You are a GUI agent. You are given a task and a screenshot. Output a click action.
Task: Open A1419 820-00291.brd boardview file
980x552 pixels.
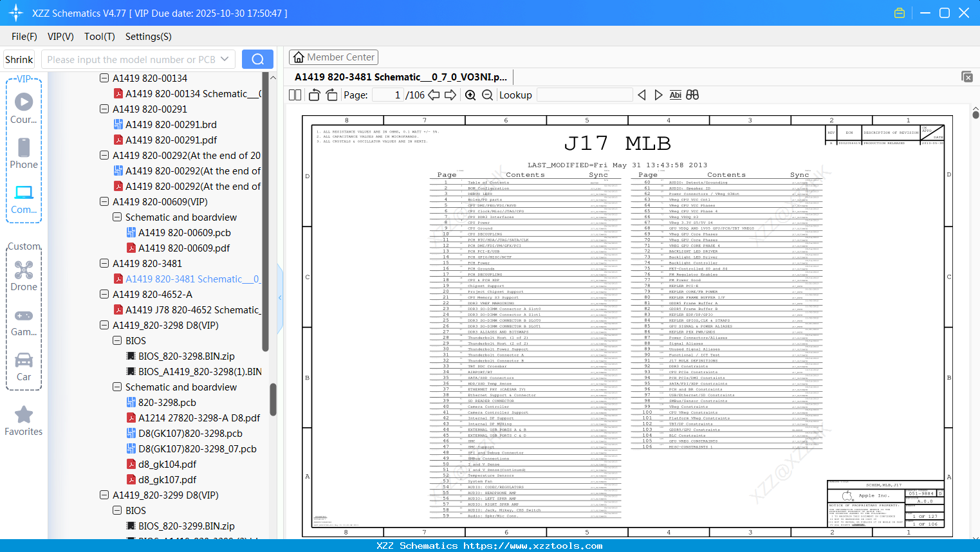(171, 124)
